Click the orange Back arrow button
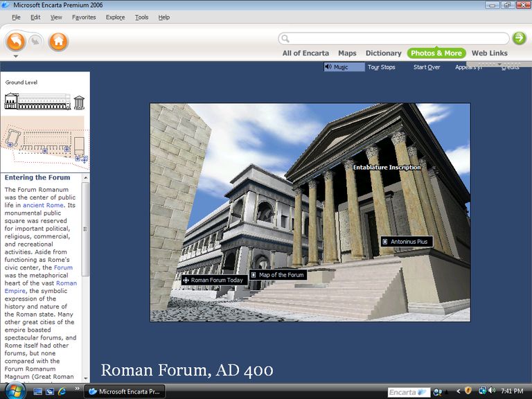This screenshot has height=399, width=532. 16,42
